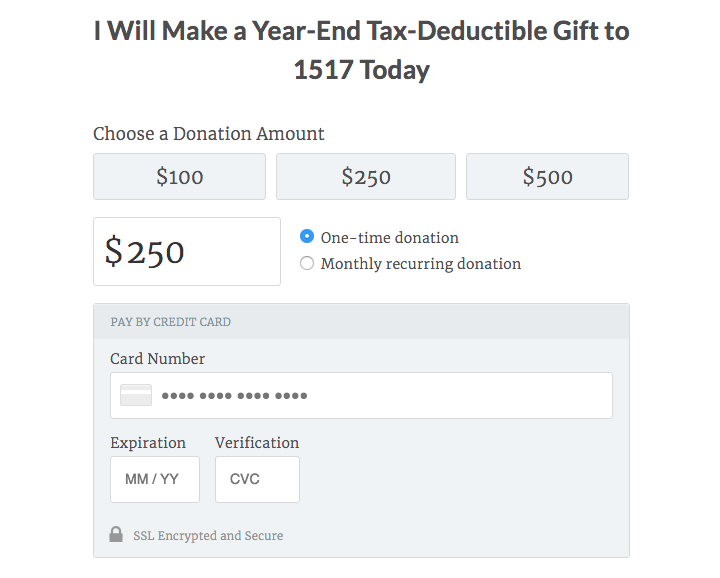Click the credit card icon in Card Number field
720x578 pixels.
(136, 395)
